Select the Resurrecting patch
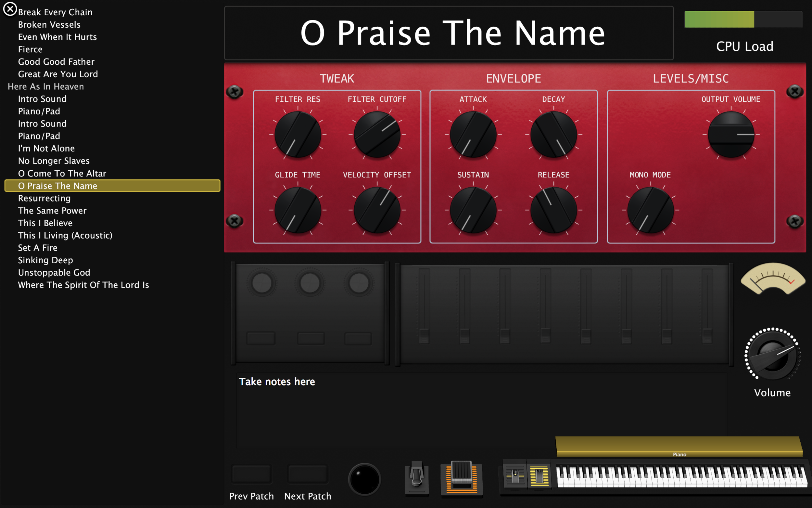 [44, 198]
